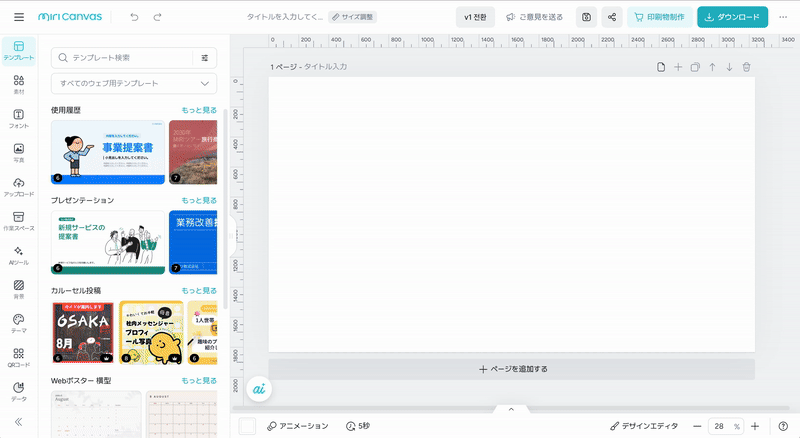
Task: Open the floating AI assistant button
Action: [258, 388]
